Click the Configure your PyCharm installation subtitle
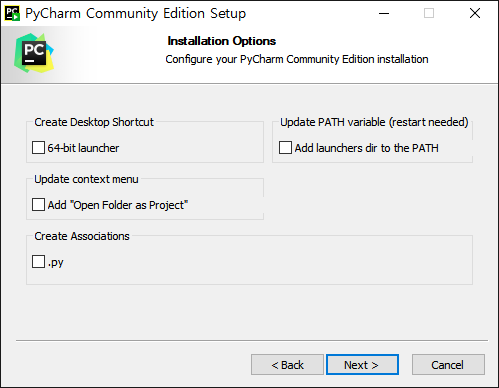Image resolution: width=499 pixels, height=388 pixels. (x=297, y=59)
